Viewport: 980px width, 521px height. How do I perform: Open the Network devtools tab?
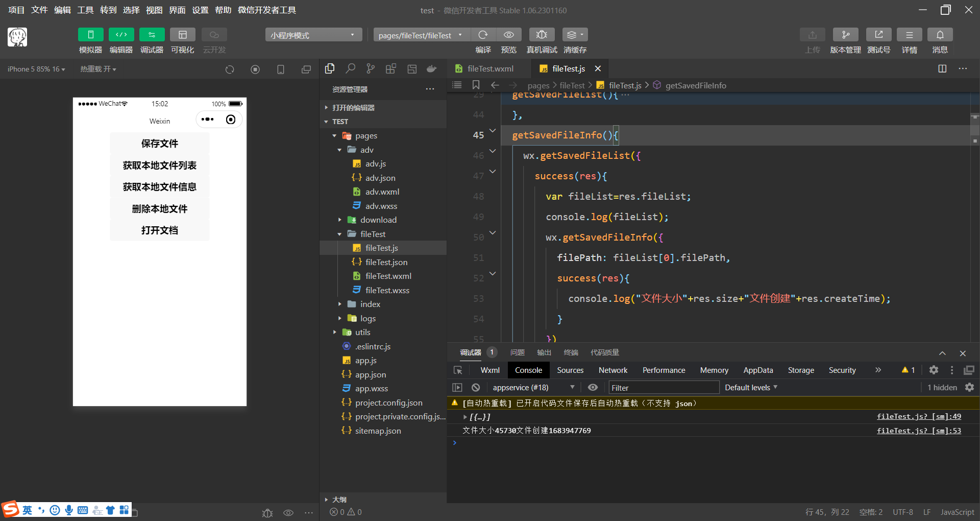pos(613,370)
